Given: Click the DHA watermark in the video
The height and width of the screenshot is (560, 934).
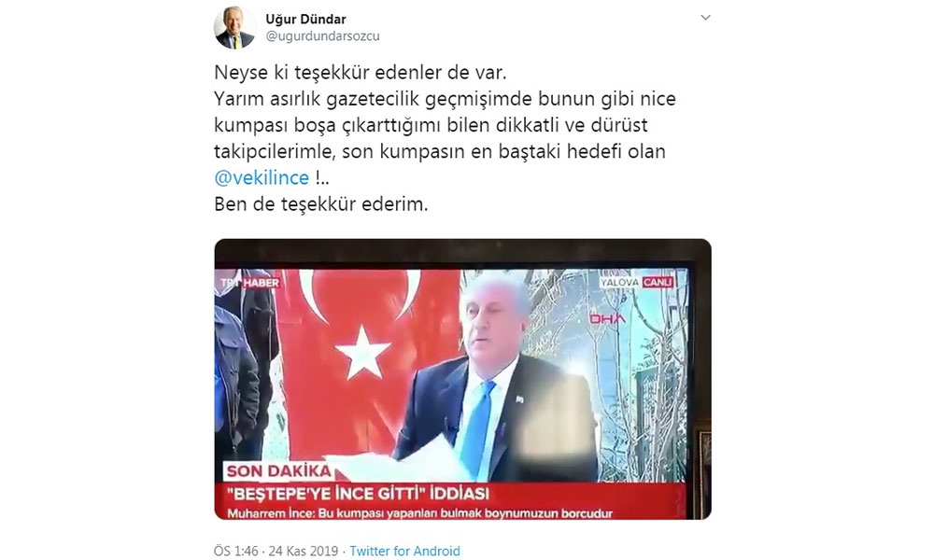Looking at the screenshot, I should pyautogui.click(x=607, y=319).
